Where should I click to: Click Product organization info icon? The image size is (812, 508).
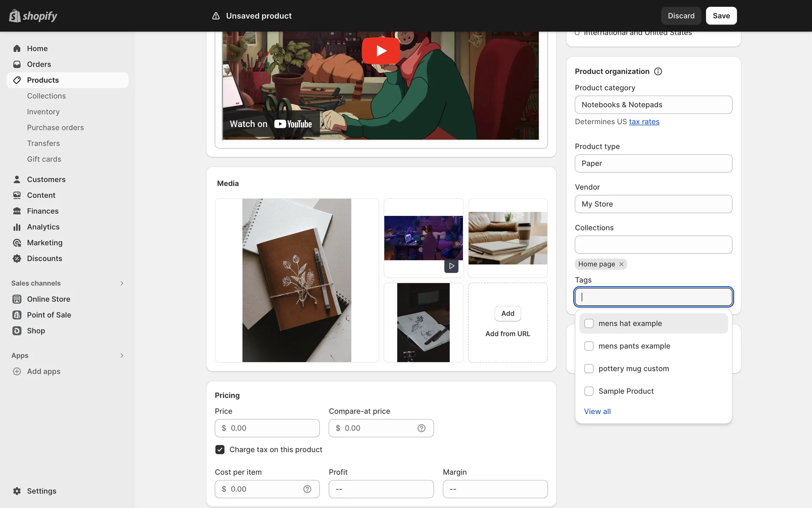[x=658, y=72]
